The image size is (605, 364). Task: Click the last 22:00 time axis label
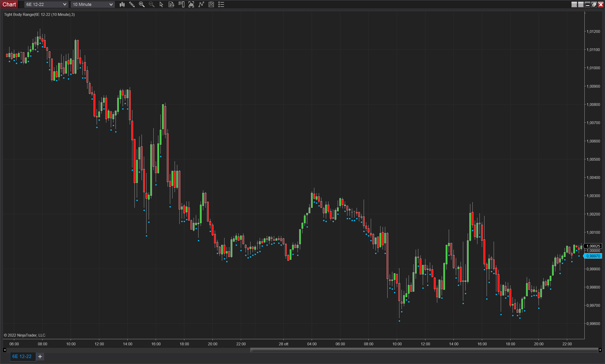567,344
